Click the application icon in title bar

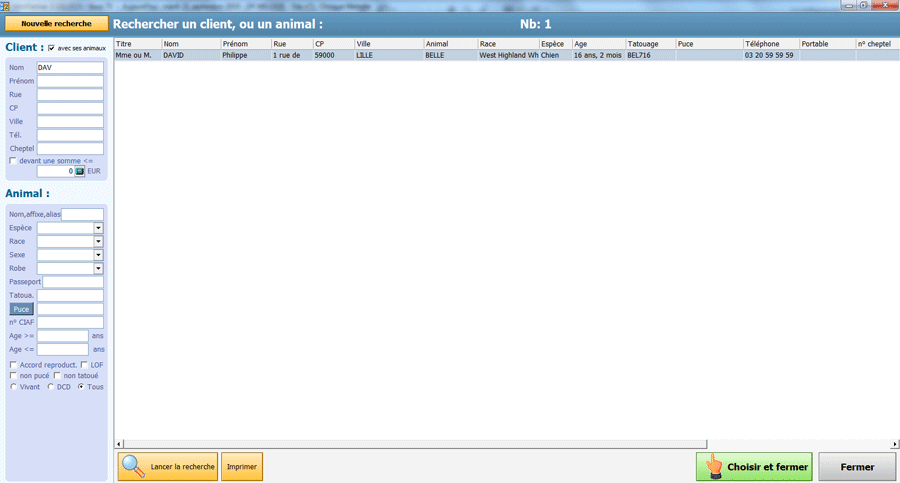pyautogui.click(x=5, y=5)
